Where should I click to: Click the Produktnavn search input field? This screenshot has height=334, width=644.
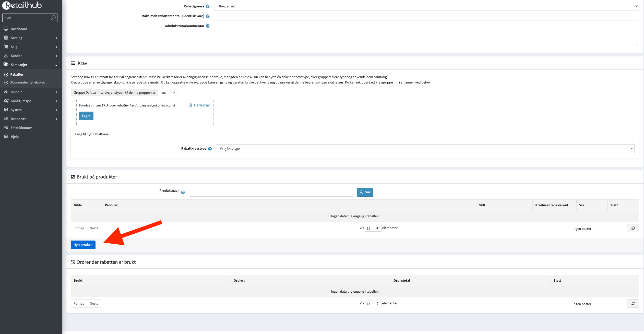pos(271,192)
